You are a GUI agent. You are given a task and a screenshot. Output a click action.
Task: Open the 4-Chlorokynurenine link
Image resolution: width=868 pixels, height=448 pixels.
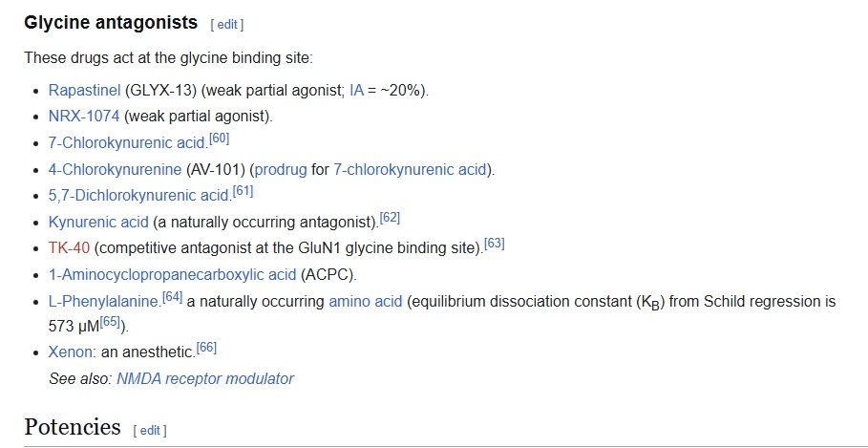tap(115, 169)
